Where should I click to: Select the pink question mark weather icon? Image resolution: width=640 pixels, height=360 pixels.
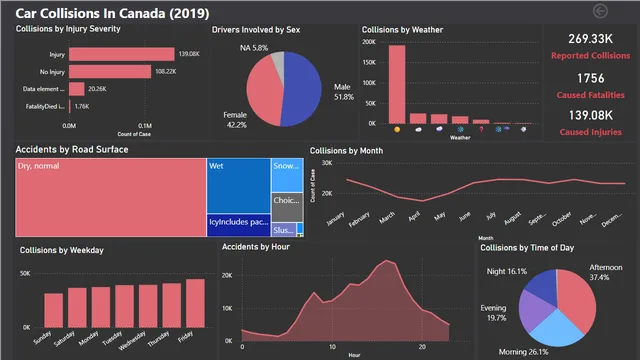point(481,129)
